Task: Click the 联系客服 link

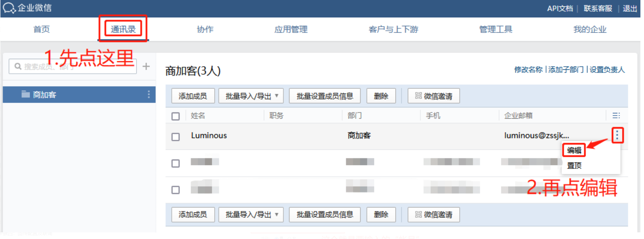Action: click(x=598, y=8)
